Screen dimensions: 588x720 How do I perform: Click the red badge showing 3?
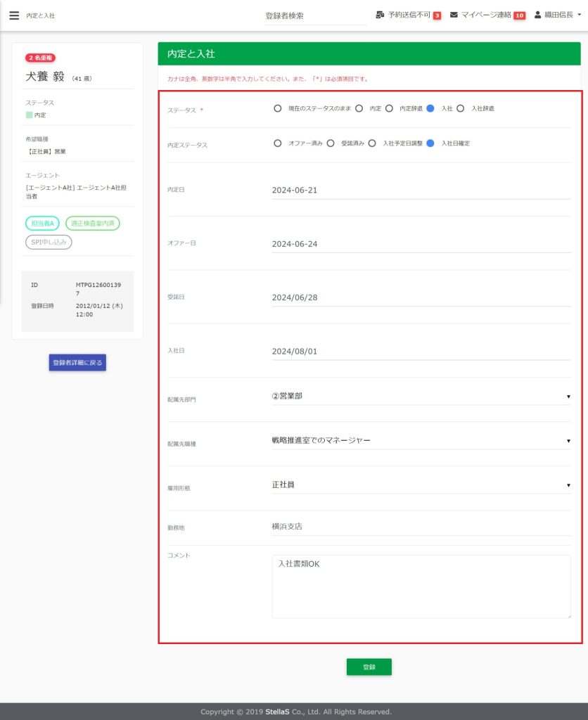click(437, 15)
